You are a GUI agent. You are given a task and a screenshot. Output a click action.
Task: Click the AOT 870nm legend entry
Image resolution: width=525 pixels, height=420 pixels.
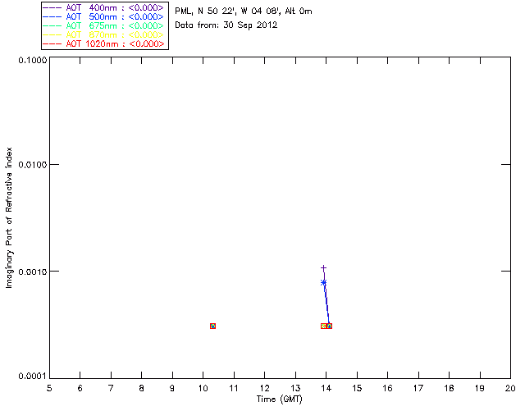pos(103,34)
